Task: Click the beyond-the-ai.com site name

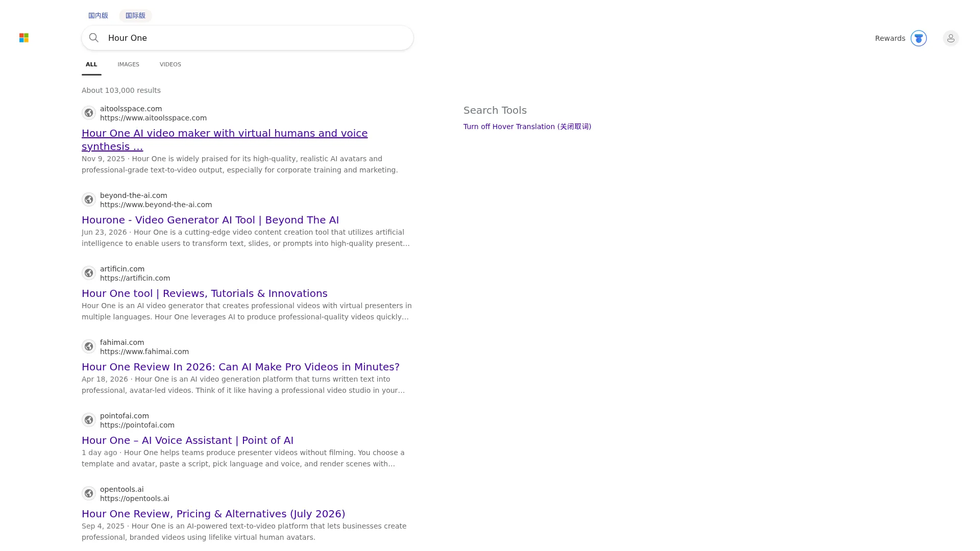Action: (x=134, y=195)
